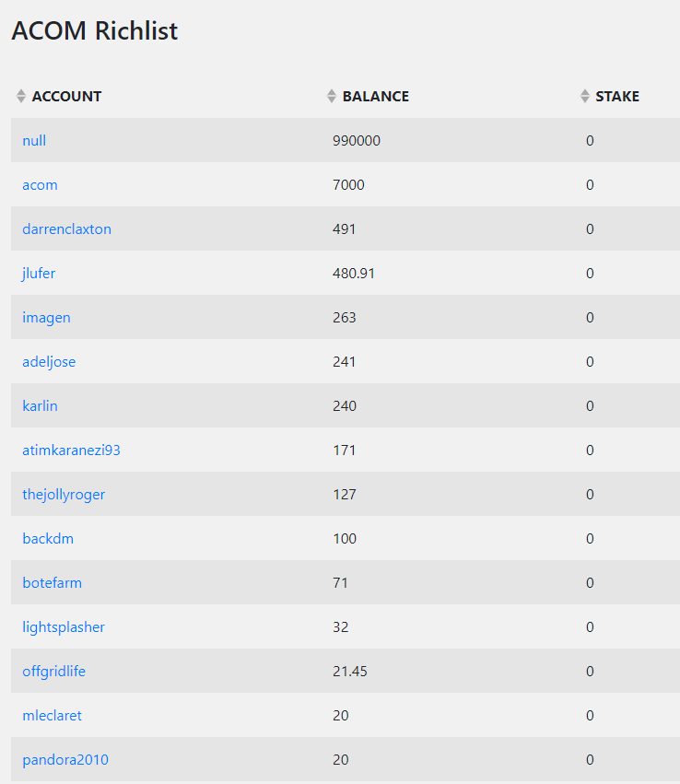View the backdm account
This screenshot has height=784, width=680.
click(48, 539)
